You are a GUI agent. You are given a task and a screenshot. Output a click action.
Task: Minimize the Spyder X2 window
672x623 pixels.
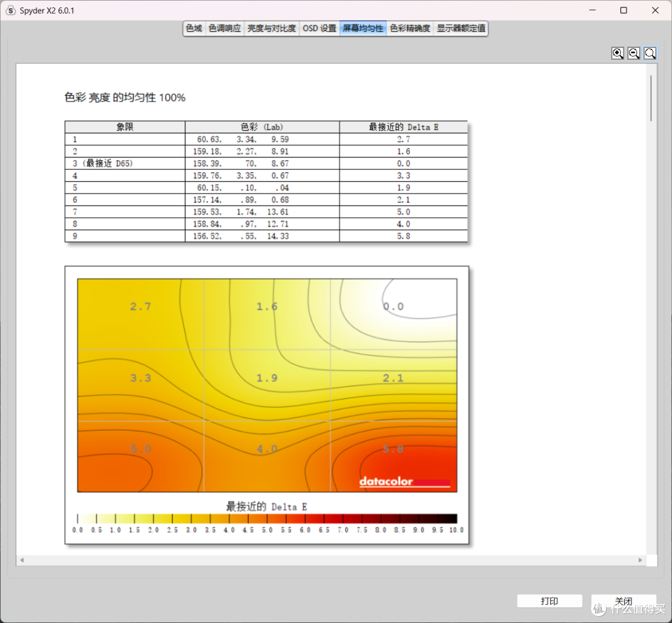click(592, 11)
